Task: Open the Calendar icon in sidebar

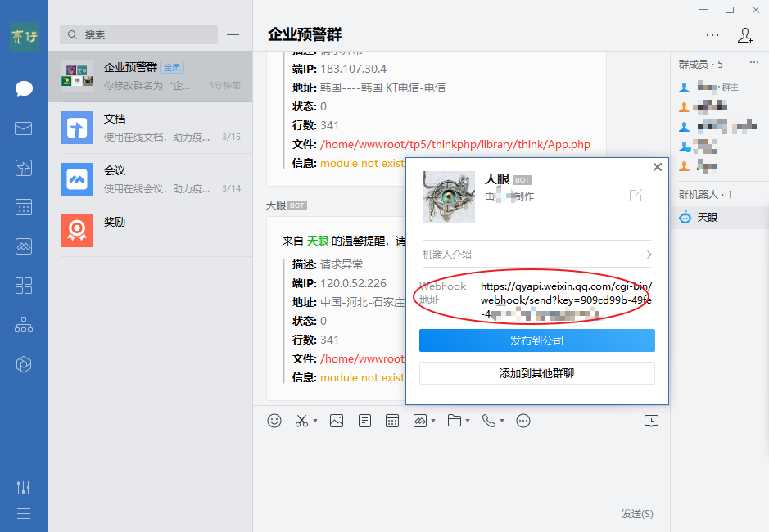Action: click(24, 206)
